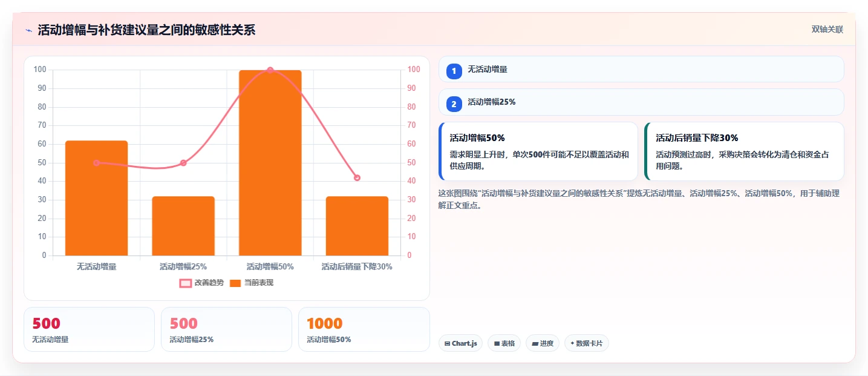
Task: Click the blue number 2 badge
Action: (x=454, y=104)
